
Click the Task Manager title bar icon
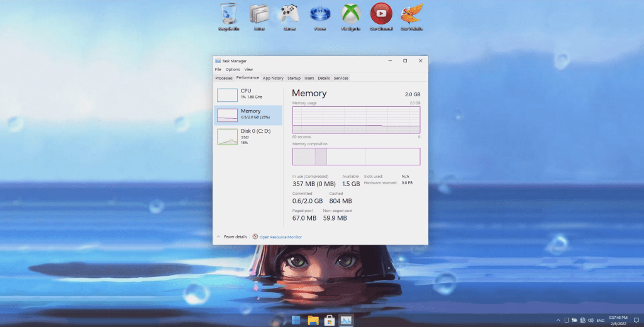pyautogui.click(x=218, y=61)
